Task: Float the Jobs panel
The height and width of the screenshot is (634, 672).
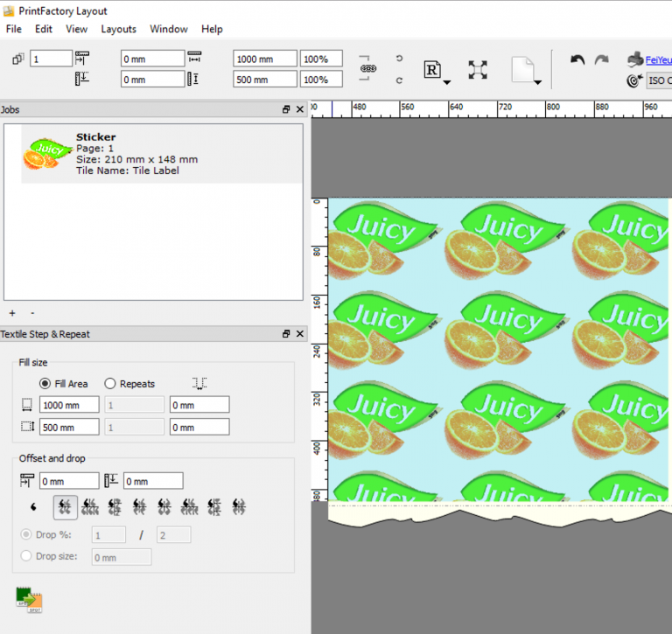Action: click(286, 109)
